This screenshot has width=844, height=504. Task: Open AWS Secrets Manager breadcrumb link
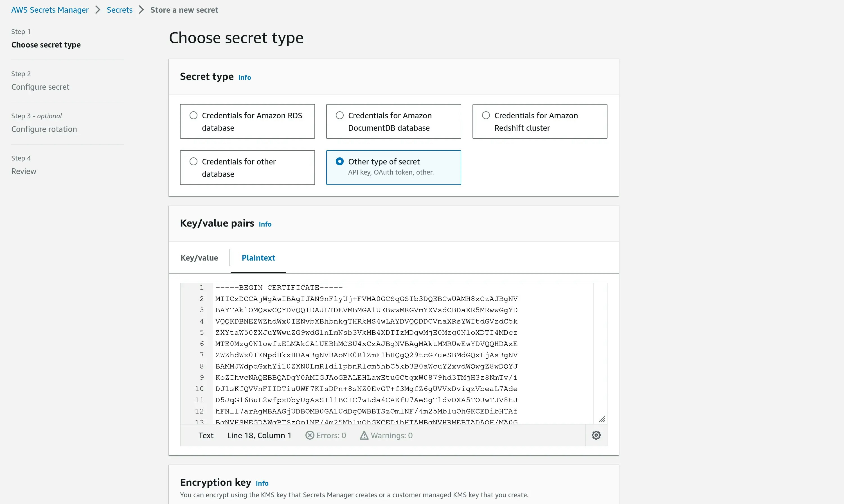pyautogui.click(x=50, y=10)
